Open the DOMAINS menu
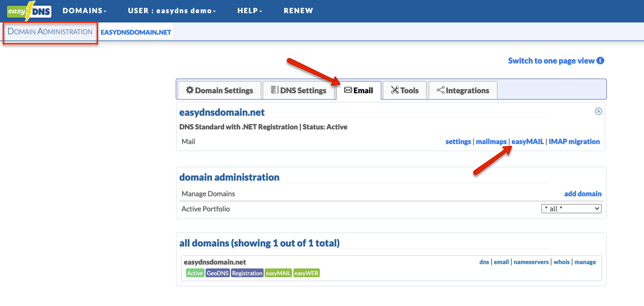Screen dimensions: 644x306 click(84, 11)
